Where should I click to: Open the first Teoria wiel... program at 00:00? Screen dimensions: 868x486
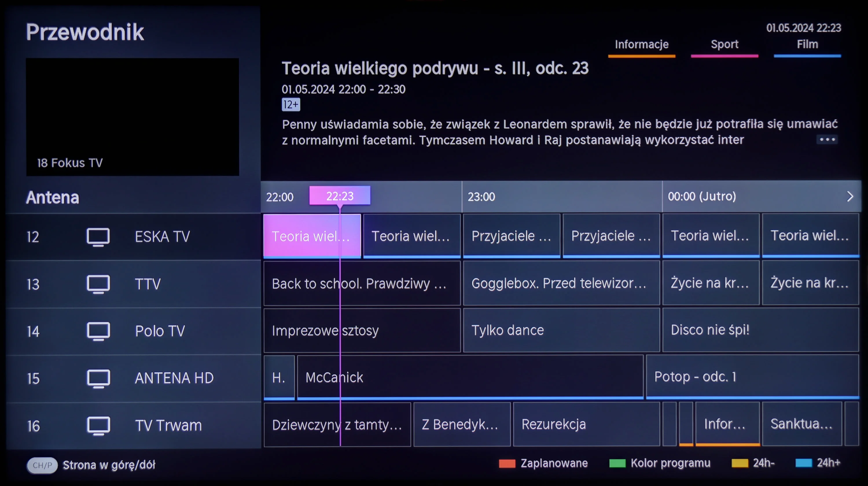[x=711, y=235]
